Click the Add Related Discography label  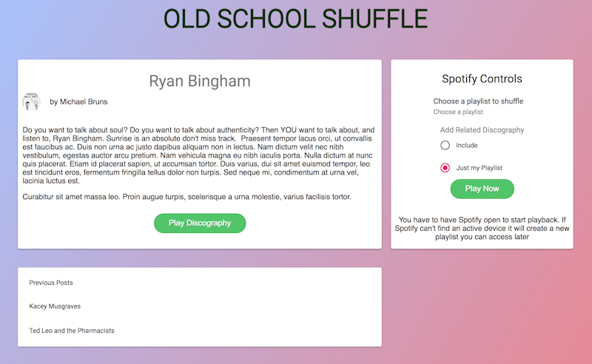tap(482, 130)
